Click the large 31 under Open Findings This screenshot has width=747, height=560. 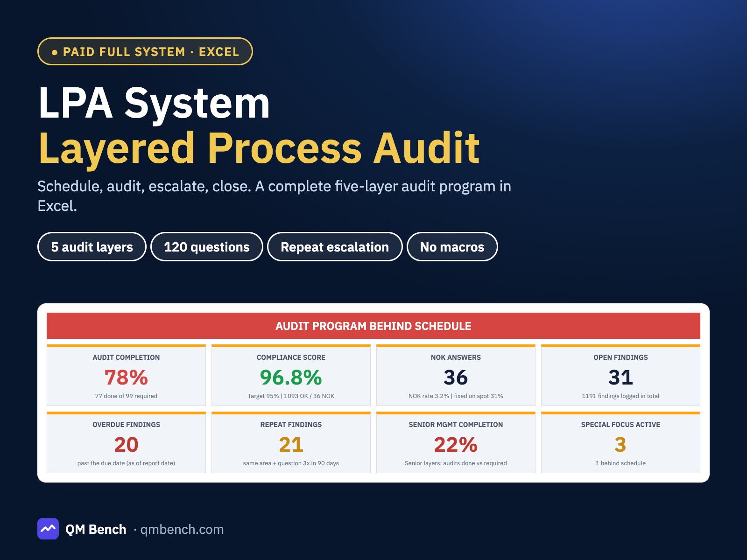(x=620, y=378)
